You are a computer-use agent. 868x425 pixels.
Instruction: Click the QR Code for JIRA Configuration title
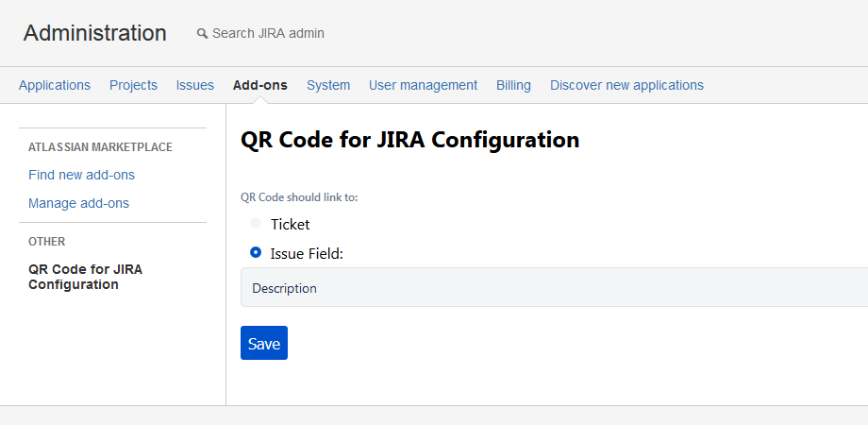pos(409,140)
